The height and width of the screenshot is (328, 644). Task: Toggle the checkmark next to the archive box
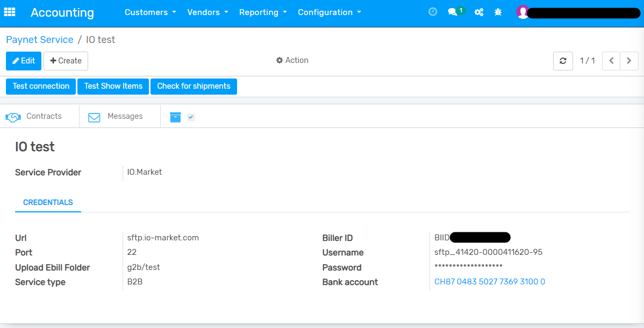pyautogui.click(x=190, y=116)
